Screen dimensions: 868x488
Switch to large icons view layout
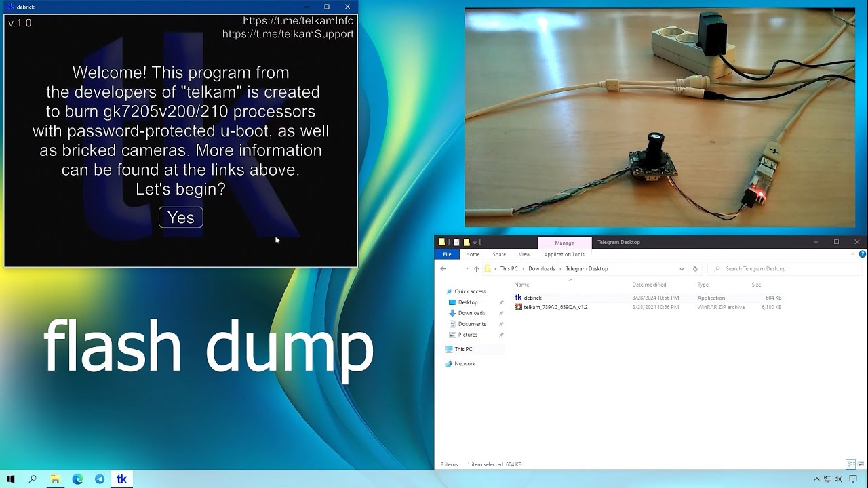click(x=860, y=464)
